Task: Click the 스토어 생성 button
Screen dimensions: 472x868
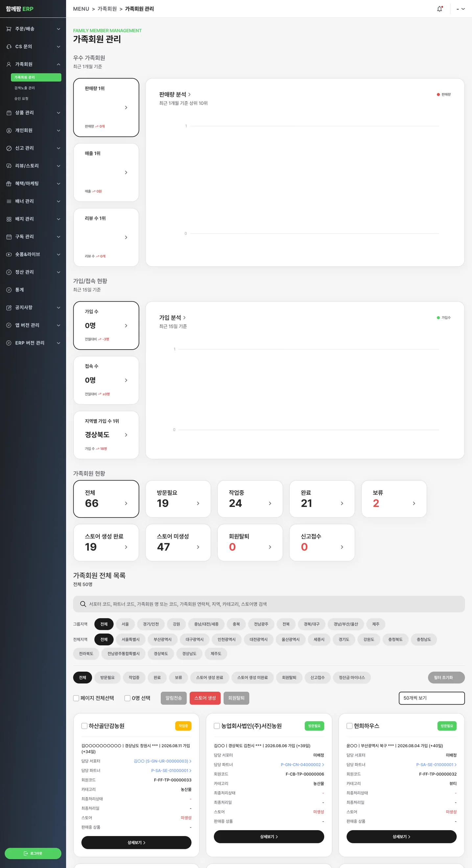Action: pyautogui.click(x=205, y=698)
